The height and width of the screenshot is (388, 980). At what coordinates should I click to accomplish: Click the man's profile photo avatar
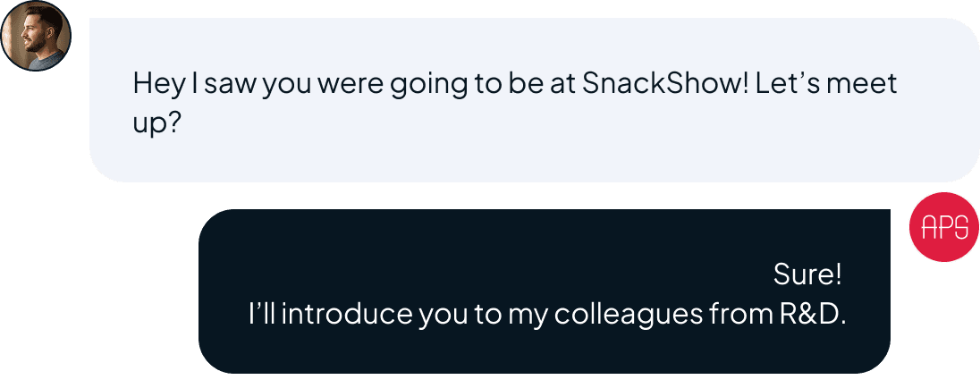(36, 36)
